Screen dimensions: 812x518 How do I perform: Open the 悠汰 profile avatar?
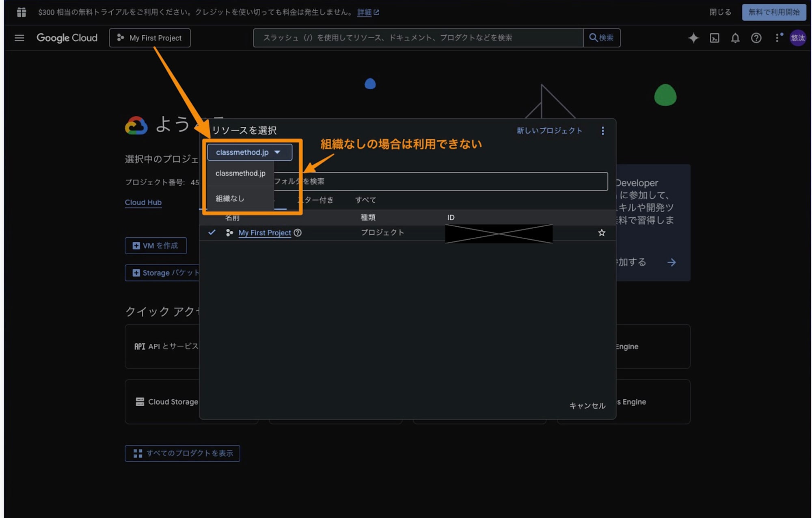pos(797,38)
